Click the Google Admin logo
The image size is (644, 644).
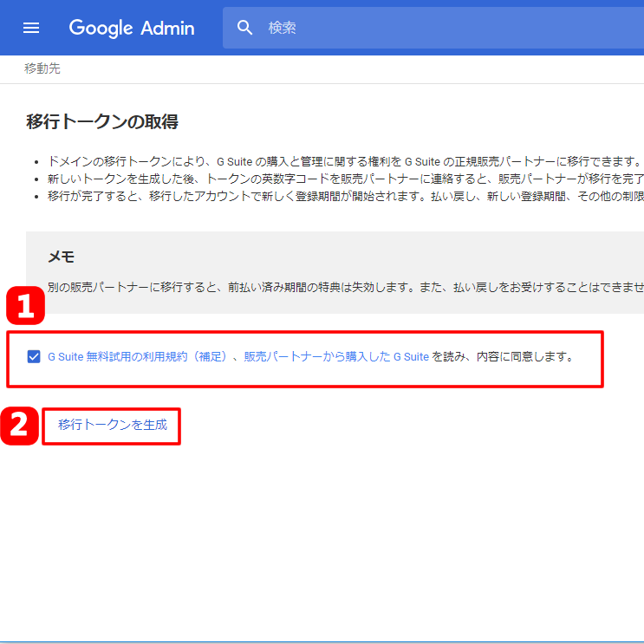point(132,28)
